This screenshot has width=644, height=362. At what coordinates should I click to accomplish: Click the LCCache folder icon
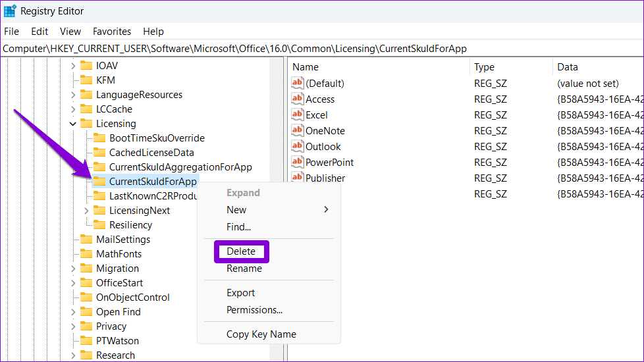click(x=86, y=109)
